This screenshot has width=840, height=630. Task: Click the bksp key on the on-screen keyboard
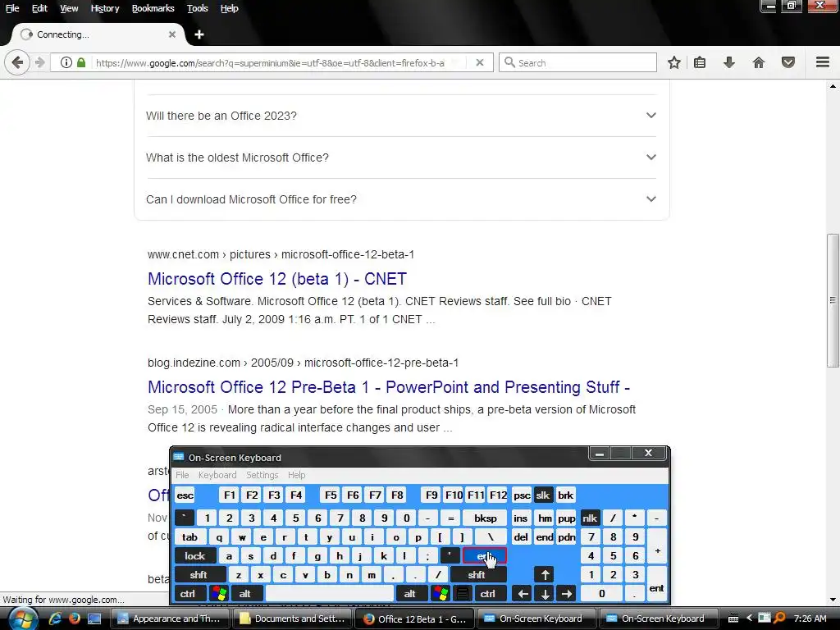tap(486, 518)
